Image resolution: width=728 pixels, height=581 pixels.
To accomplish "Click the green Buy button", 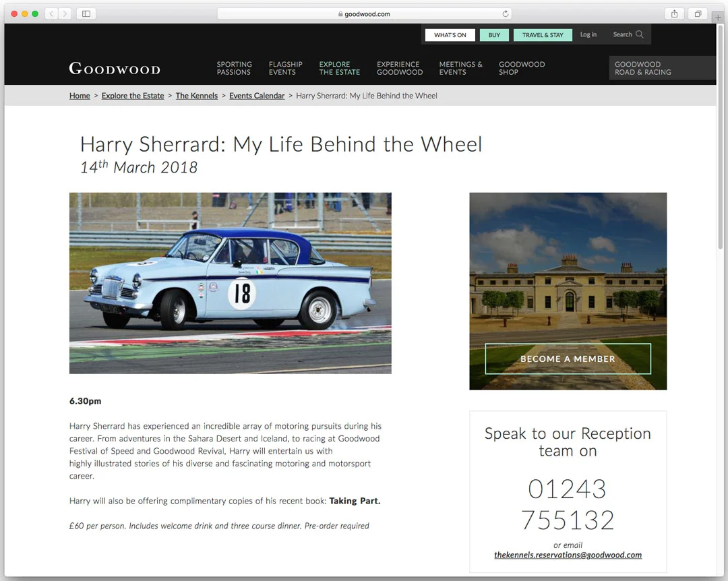I will [x=494, y=35].
